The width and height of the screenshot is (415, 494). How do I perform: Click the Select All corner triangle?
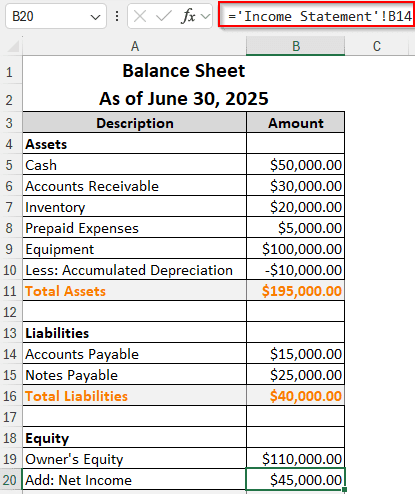[x=13, y=46]
